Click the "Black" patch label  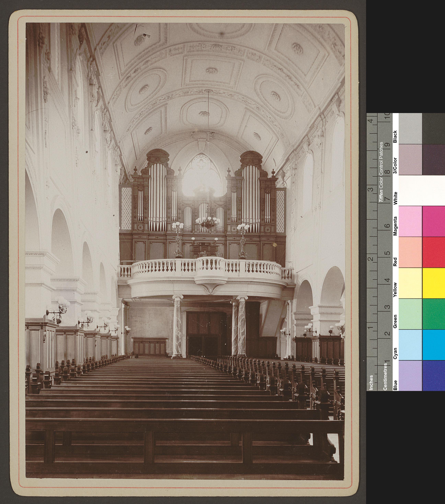[395, 137]
